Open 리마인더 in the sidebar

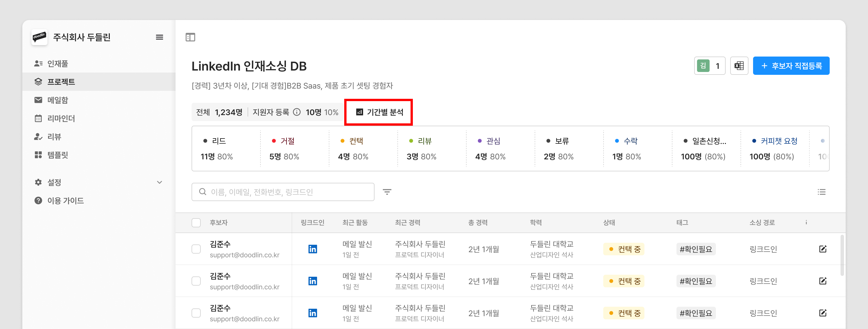point(99,118)
